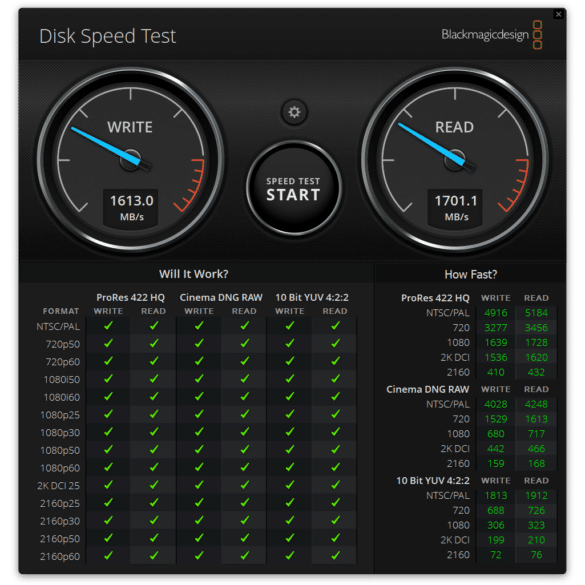Click the Cinema DNG 1080 write value 680
This screenshot has width=585, height=585.
(496, 434)
